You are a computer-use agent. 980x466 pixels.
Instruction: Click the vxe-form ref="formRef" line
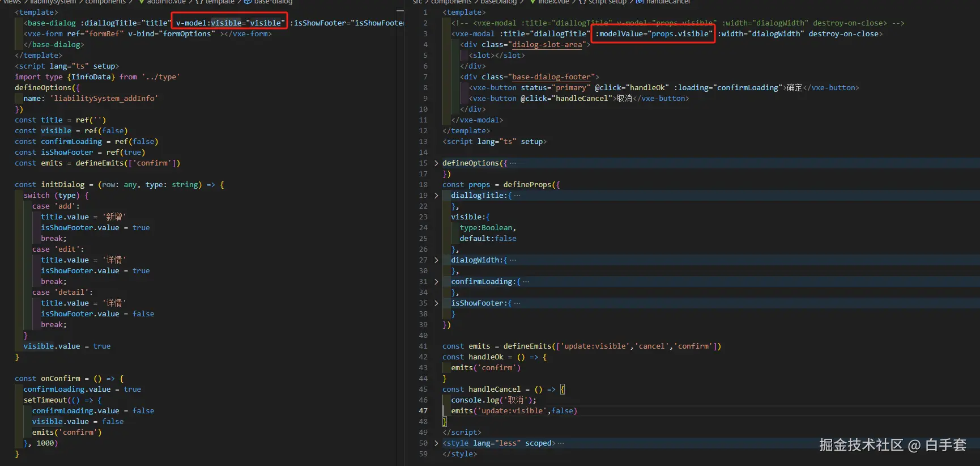[147, 34]
